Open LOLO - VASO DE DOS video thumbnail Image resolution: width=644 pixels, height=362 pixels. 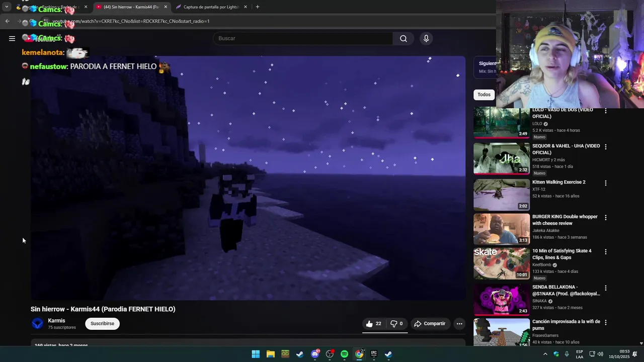point(501,122)
